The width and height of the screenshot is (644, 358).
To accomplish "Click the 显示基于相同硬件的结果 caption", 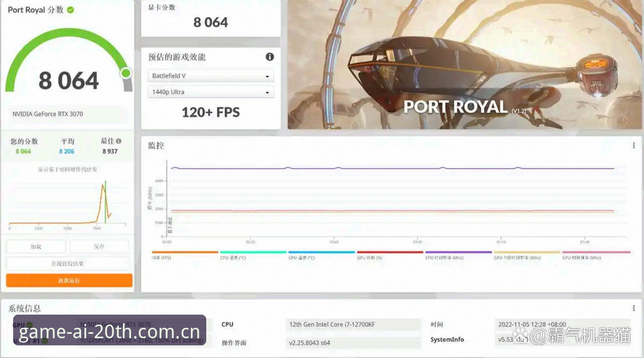I will tap(67, 169).
